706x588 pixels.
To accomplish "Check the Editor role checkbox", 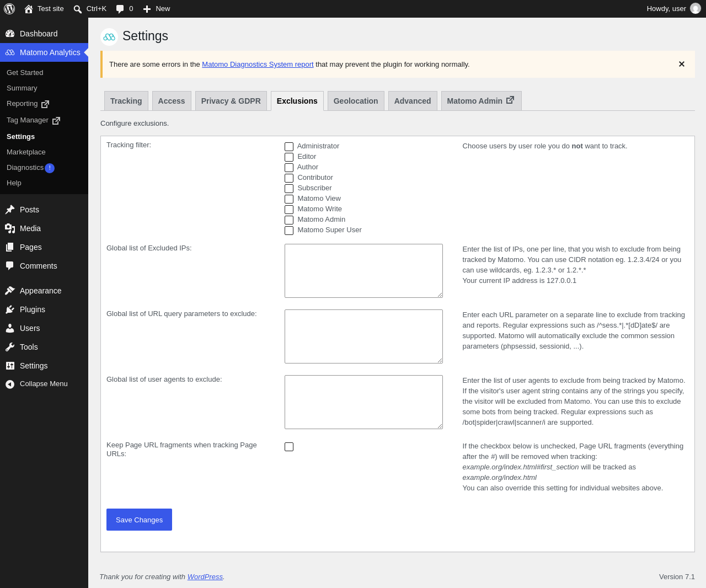I will tap(289, 157).
